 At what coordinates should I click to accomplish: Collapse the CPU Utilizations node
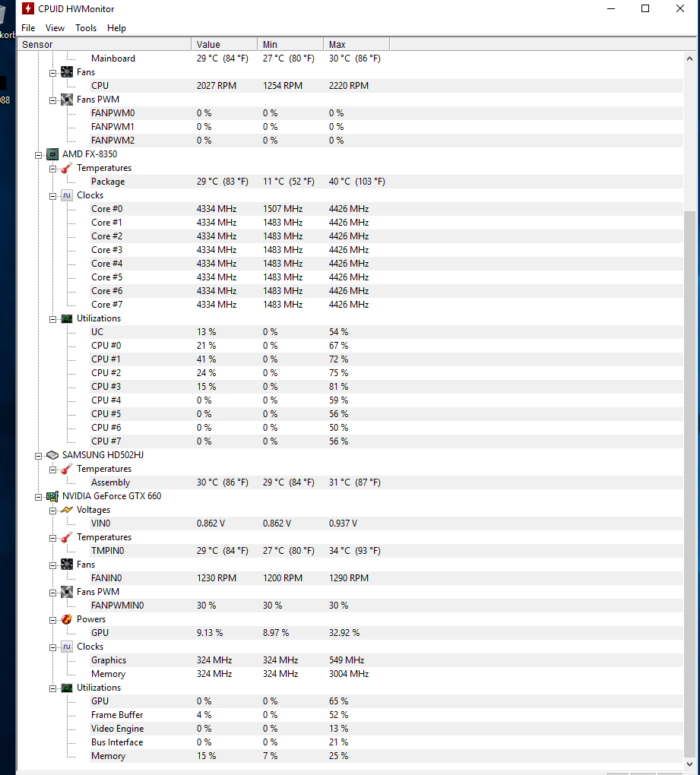click(53, 319)
